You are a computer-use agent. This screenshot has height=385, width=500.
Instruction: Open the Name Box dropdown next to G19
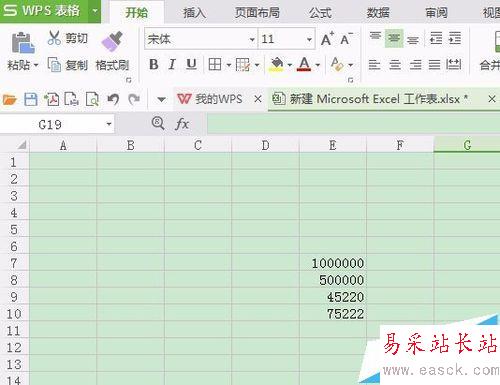pyautogui.click(x=109, y=124)
